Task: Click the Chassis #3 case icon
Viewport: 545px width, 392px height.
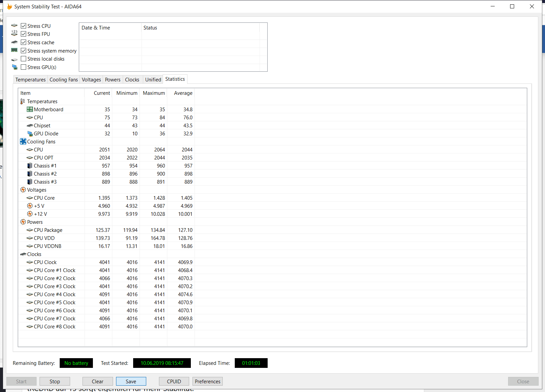Action: click(30, 182)
